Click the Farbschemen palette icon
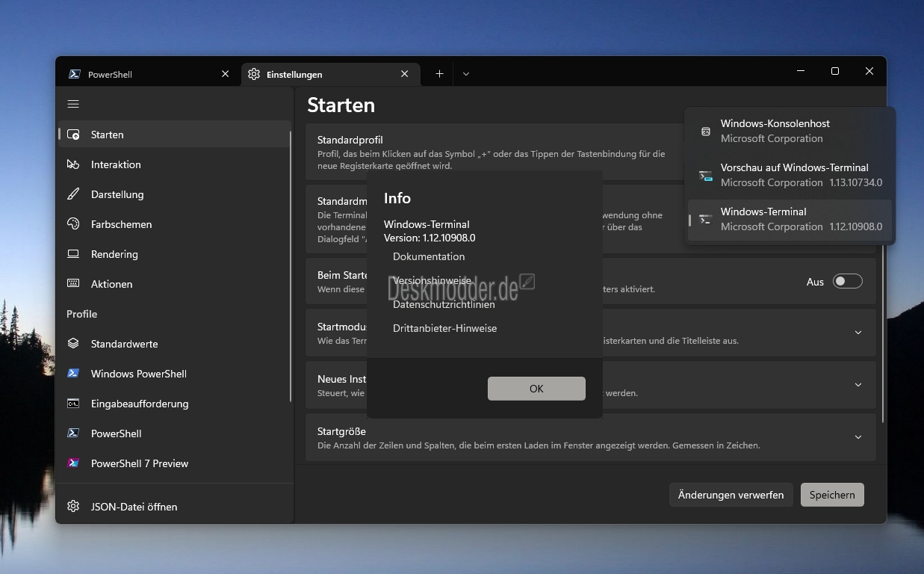This screenshot has height=574, width=924. pyautogui.click(x=73, y=224)
